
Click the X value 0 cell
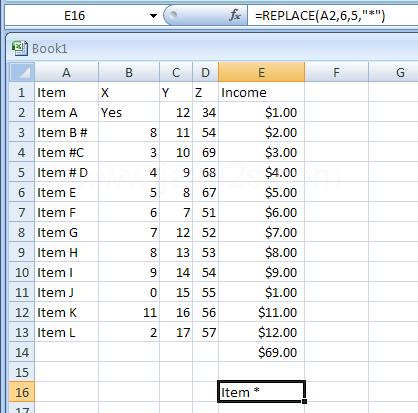(x=129, y=292)
